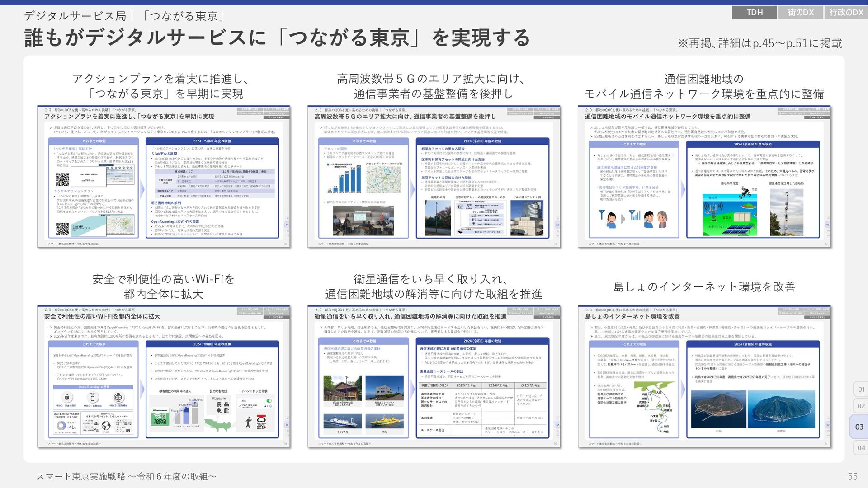
Task: Open the アクションプラン slide thumbnail
Action: coord(164,177)
